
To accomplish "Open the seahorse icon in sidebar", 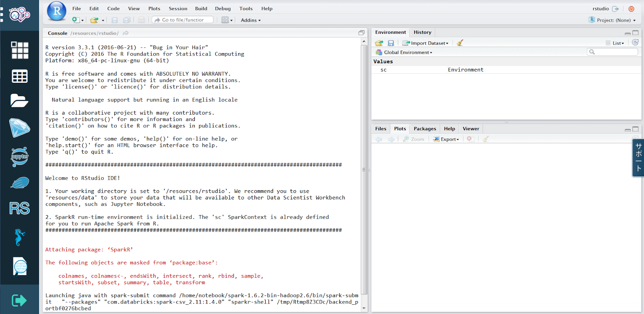I will click(19, 237).
